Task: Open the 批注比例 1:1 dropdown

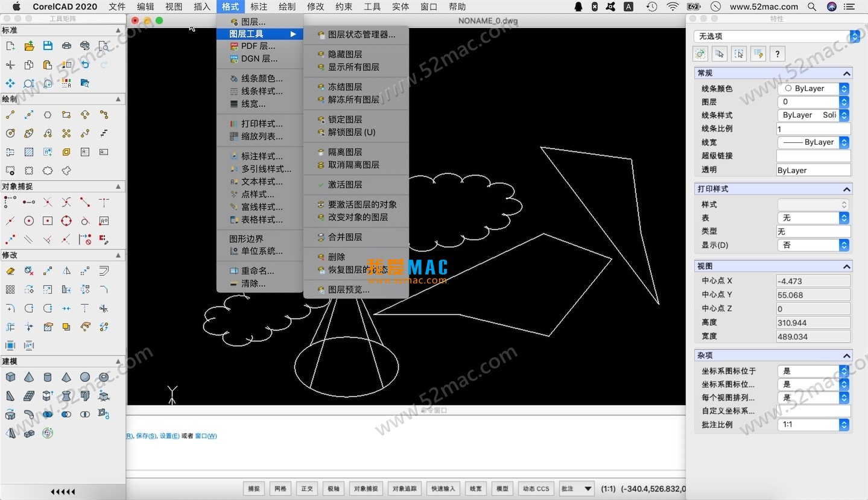Action: click(x=813, y=424)
